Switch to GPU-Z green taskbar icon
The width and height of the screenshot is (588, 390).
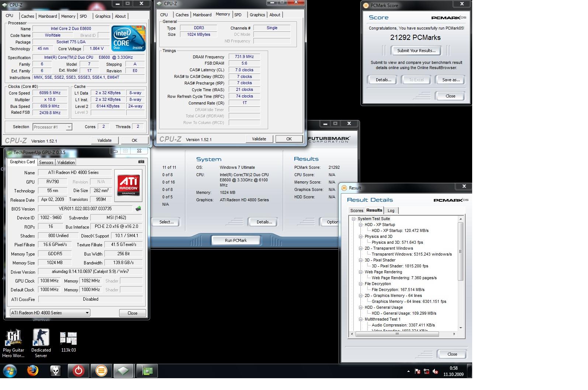(x=148, y=371)
